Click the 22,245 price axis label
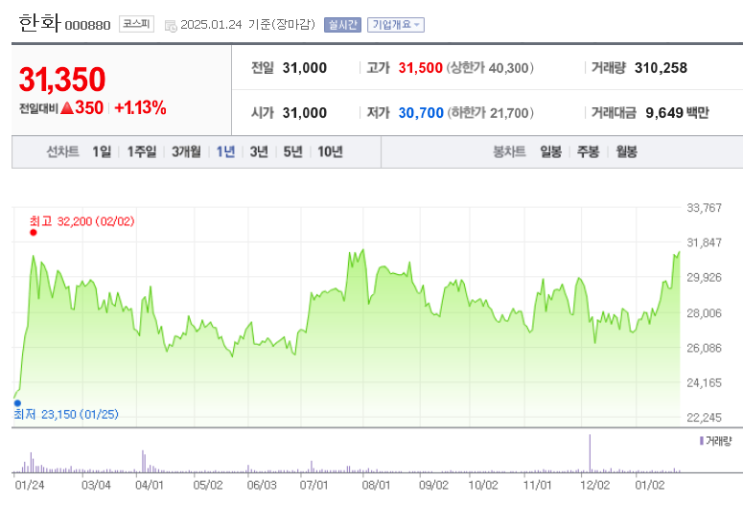This screenshot has height=505, width=743. tap(704, 417)
